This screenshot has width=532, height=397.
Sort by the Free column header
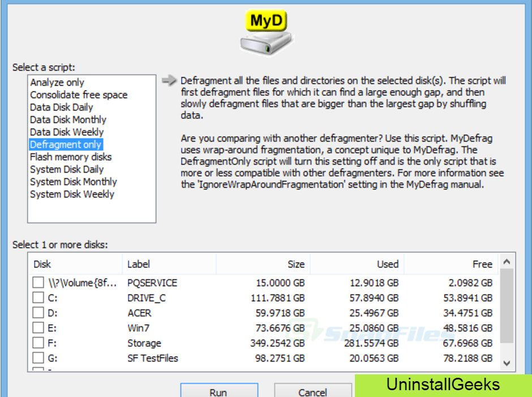coord(451,264)
